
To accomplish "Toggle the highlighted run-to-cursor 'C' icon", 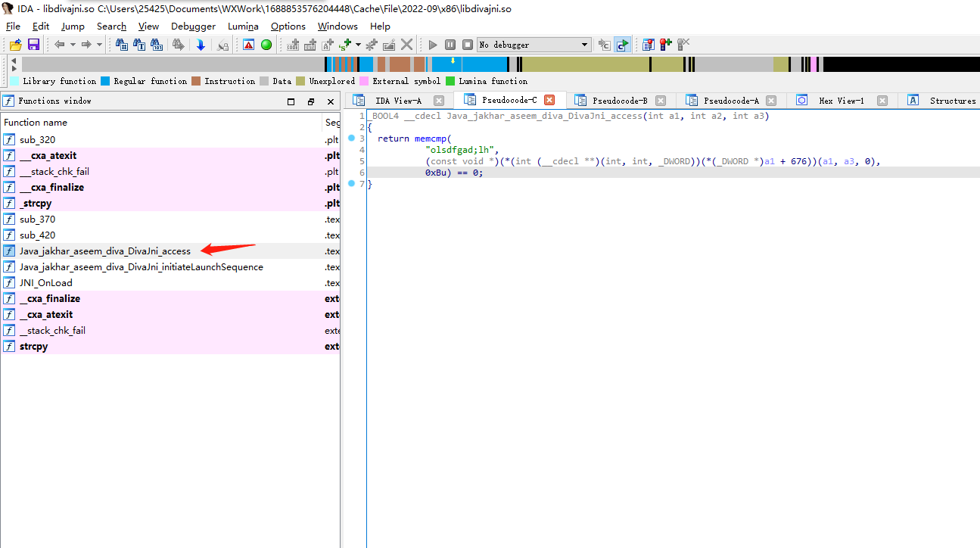I will (622, 45).
